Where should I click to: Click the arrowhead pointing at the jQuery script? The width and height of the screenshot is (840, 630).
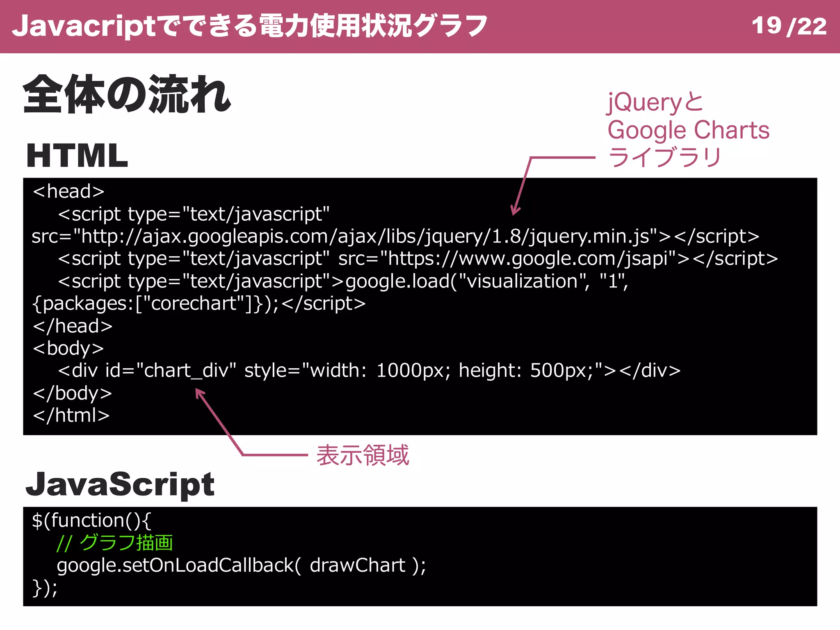point(515,211)
